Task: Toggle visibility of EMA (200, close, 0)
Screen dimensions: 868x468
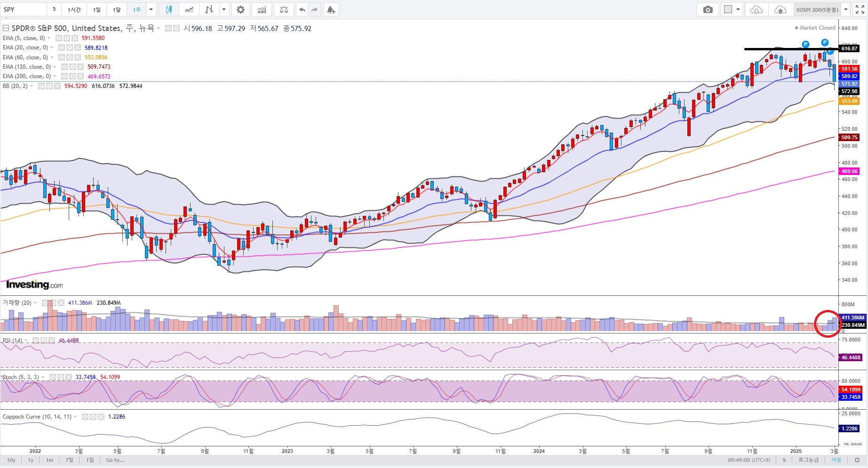Action: (64, 76)
